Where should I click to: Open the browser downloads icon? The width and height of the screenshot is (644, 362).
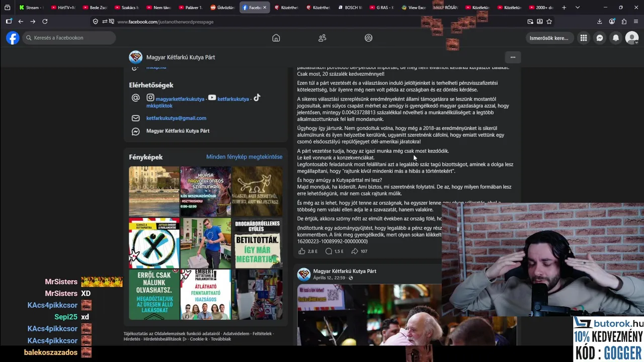599,22
